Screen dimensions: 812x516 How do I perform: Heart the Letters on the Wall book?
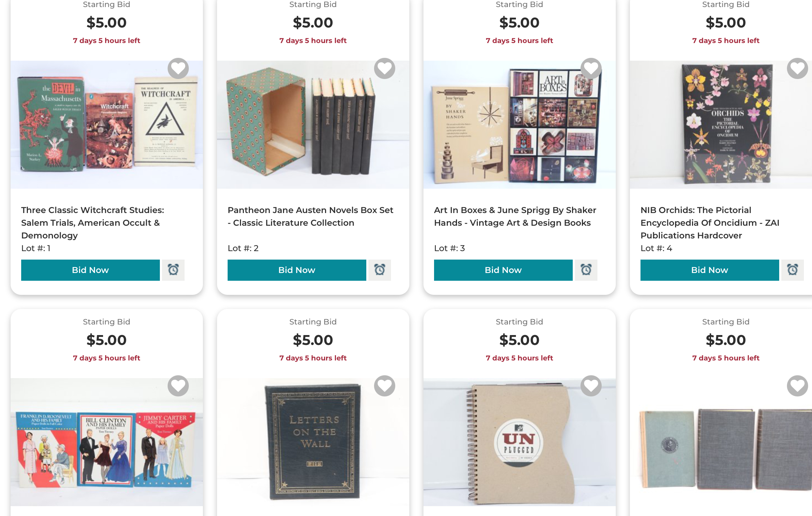click(384, 386)
